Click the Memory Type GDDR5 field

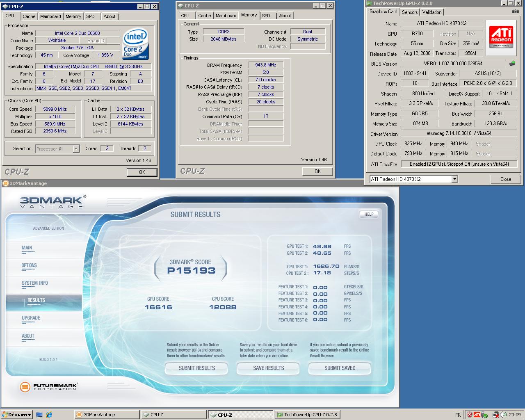click(419, 114)
